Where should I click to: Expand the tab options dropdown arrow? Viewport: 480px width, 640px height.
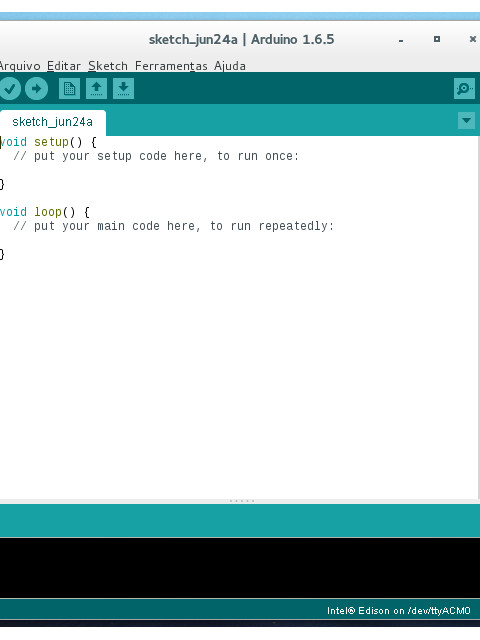pos(467,120)
